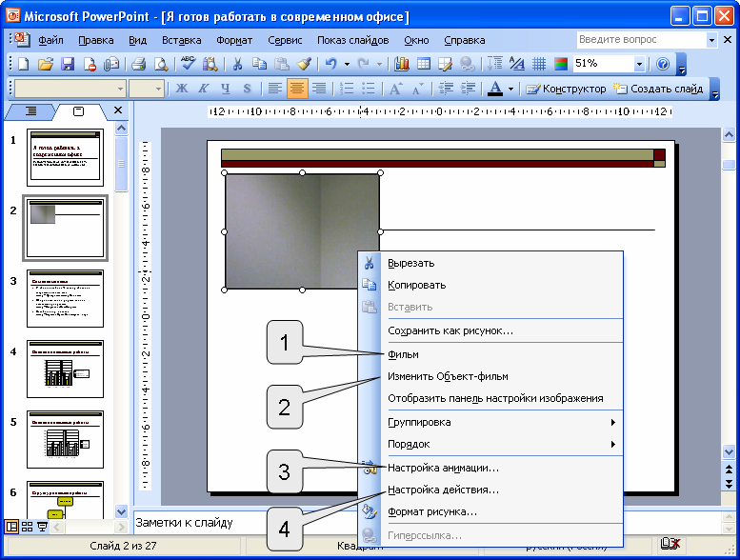Run the spelling check ABC icon
The width and height of the screenshot is (740, 560).
pyautogui.click(x=189, y=63)
